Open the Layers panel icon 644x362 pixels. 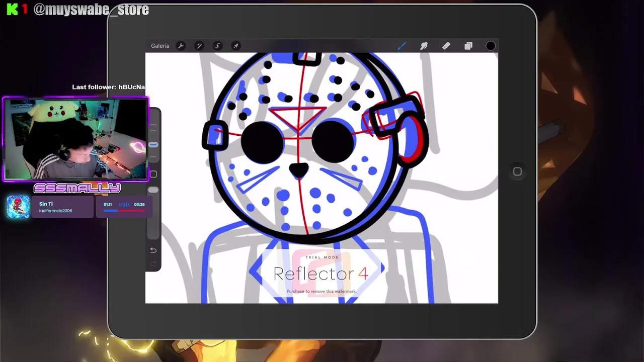pos(468,46)
